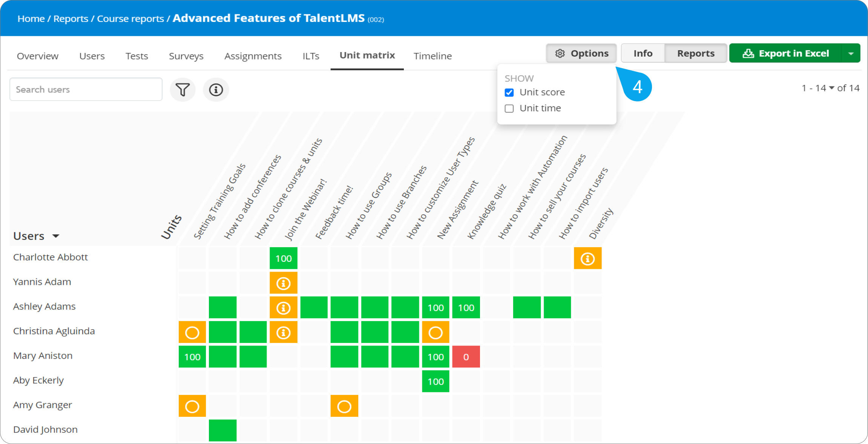Click the filter funnel icon
868x444 pixels.
click(182, 90)
